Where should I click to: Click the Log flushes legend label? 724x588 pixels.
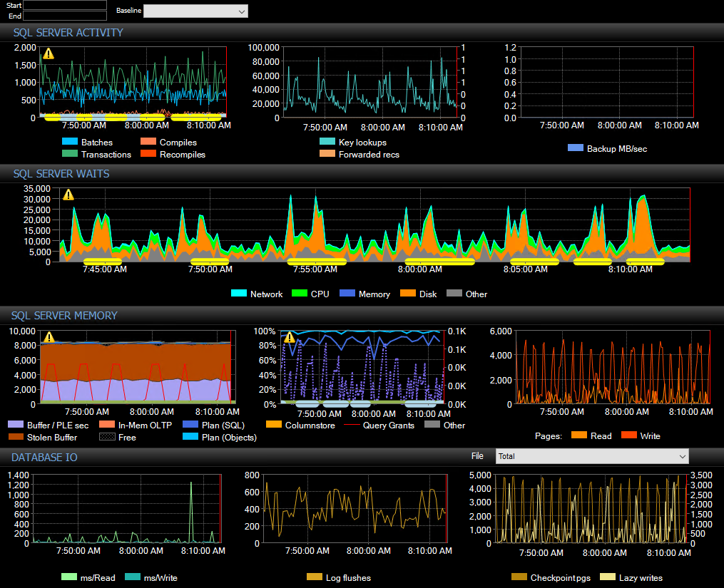click(347, 577)
